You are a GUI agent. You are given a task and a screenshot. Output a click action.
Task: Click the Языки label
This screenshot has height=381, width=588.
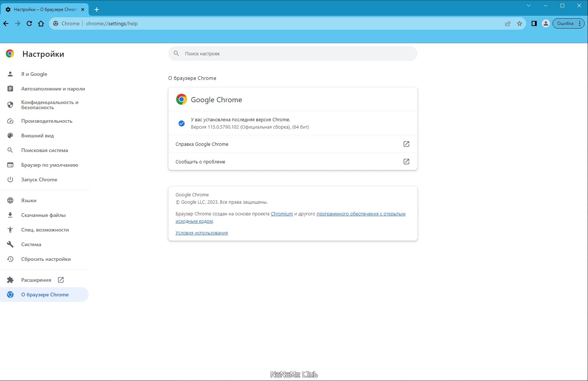[x=29, y=200]
